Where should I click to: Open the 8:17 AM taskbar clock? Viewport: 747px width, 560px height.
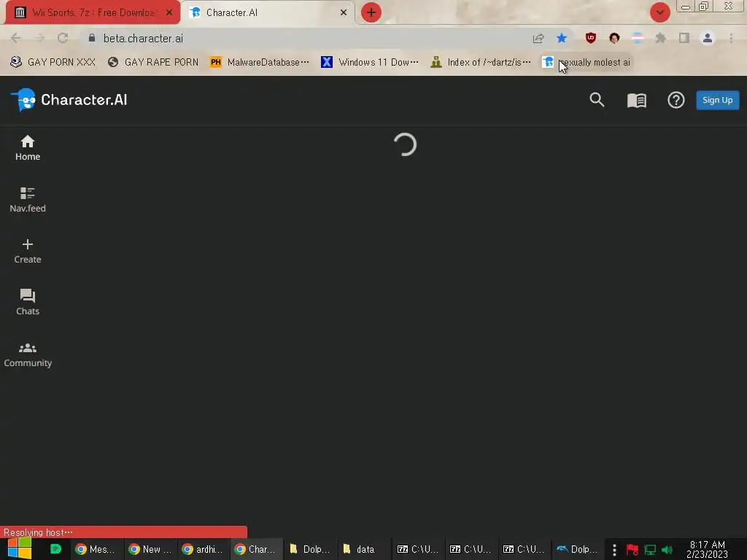coord(707,550)
